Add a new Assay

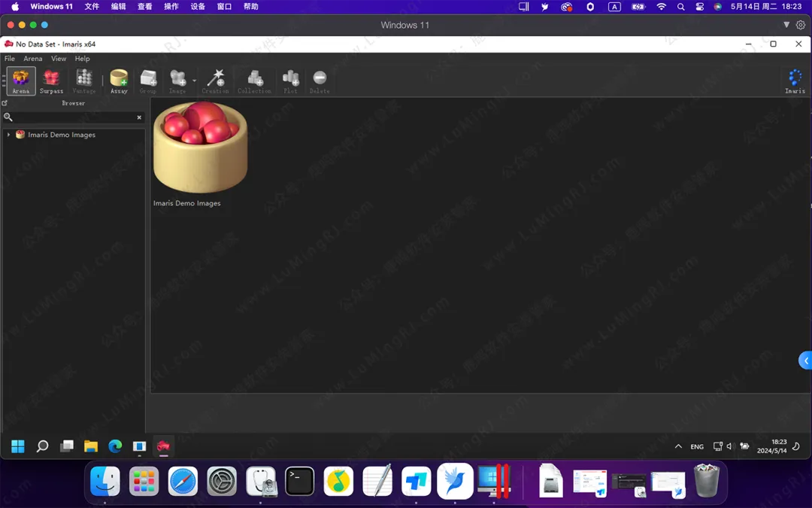point(119,81)
